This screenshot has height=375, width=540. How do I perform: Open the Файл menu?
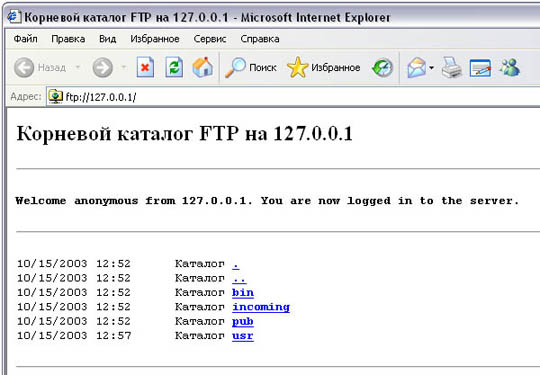(x=25, y=39)
